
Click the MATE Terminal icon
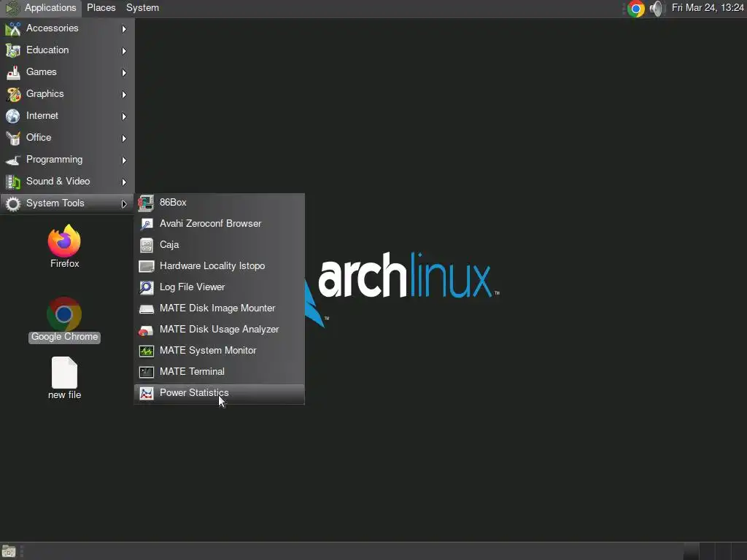(146, 372)
